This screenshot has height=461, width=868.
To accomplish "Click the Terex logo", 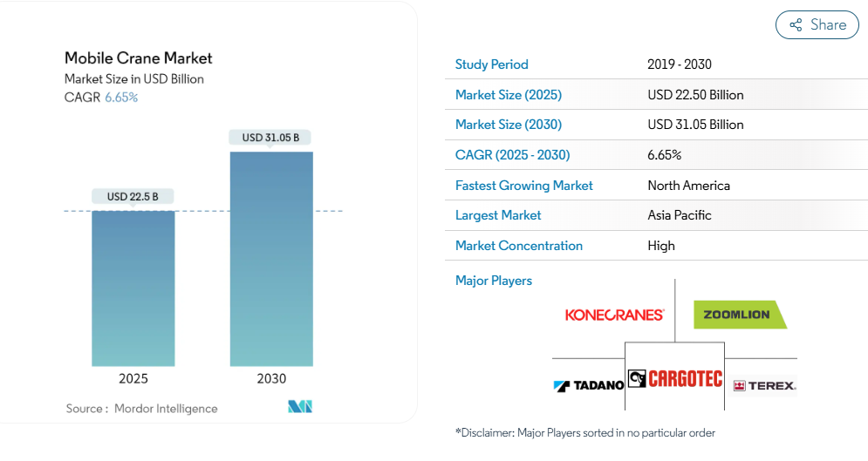I will (x=764, y=385).
